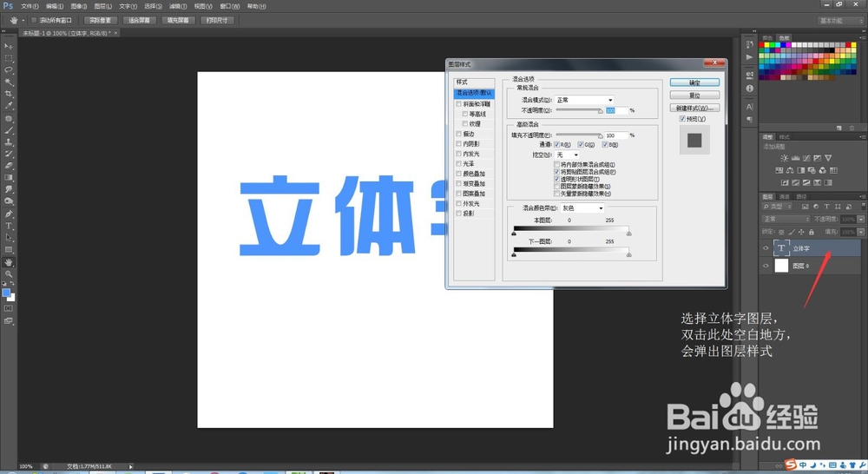Open the Character panel icon
868x474 pixels.
pos(750,106)
